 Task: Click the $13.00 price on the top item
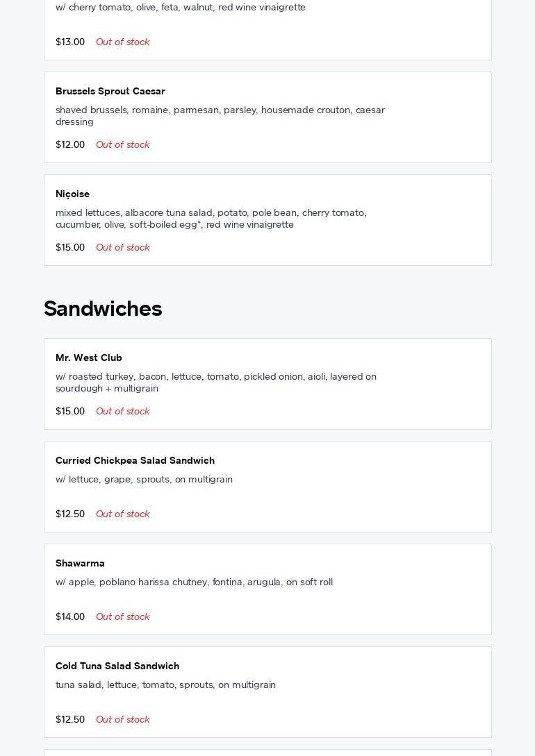click(x=70, y=42)
